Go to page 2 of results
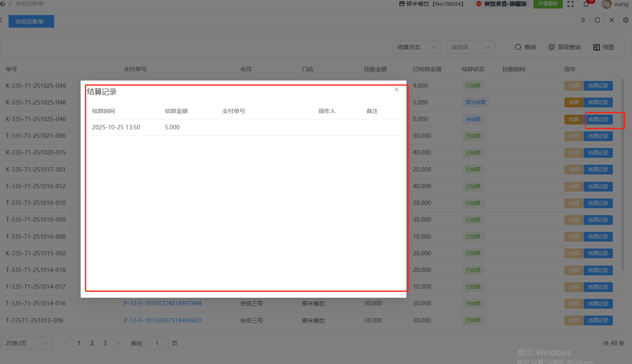The height and width of the screenshot is (364, 632). click(92, 343)
